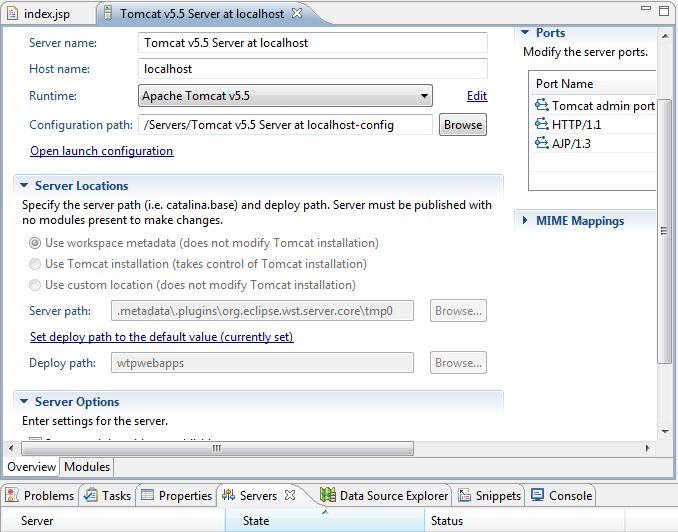Image resolution: width=678 pixels, height=532 pixels.
Task: Click the Server column header
Action: (114, 520)
